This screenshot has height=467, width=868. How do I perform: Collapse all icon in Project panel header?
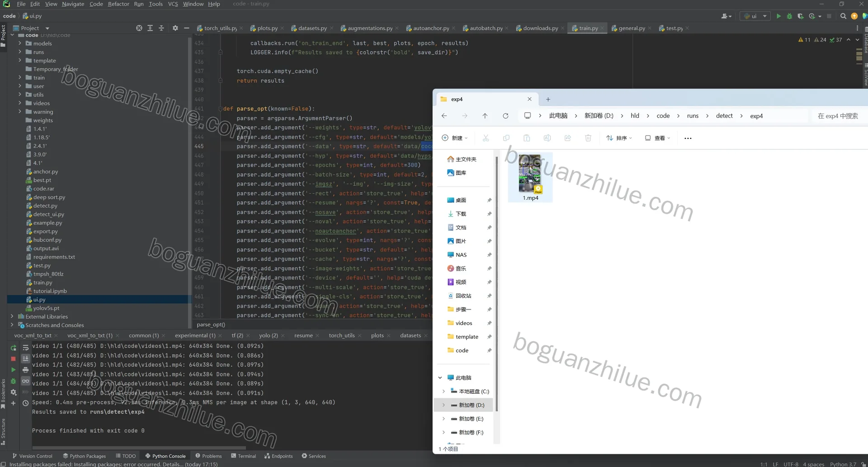click(161, 28)
